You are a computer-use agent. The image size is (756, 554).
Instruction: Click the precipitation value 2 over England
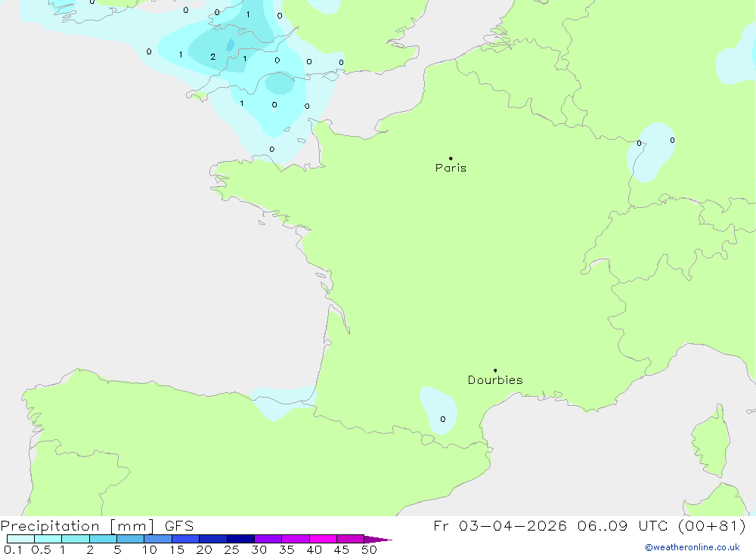point(213,57)
